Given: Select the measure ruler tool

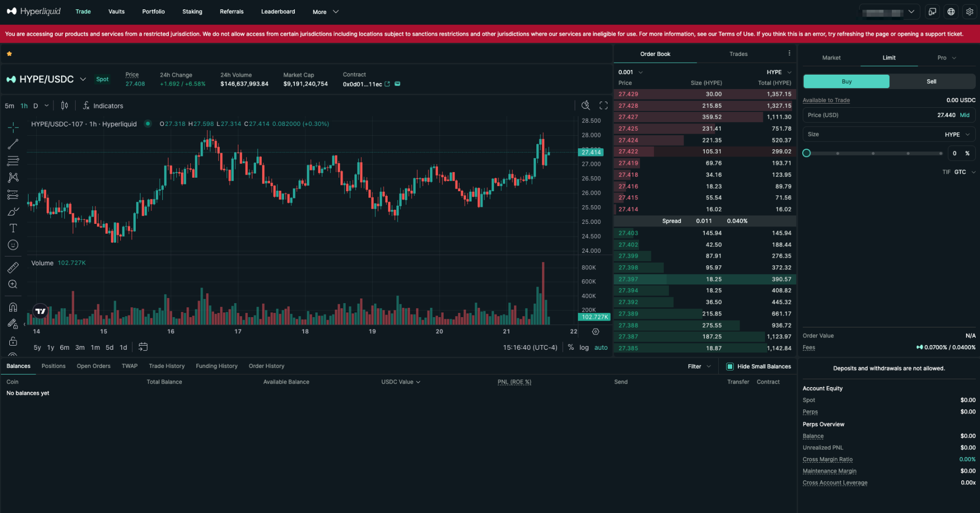Looking at the screenshot, I should tap(13, 267).
